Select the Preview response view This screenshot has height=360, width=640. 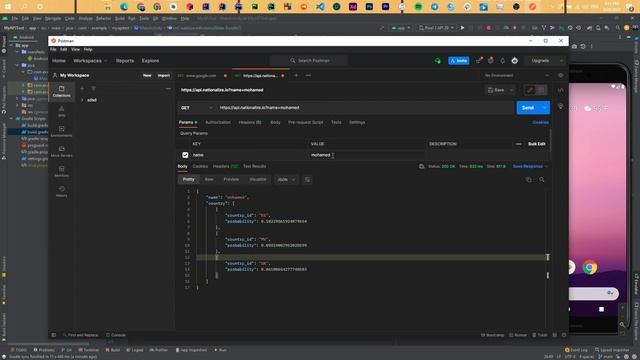click(x=231, y=180)
